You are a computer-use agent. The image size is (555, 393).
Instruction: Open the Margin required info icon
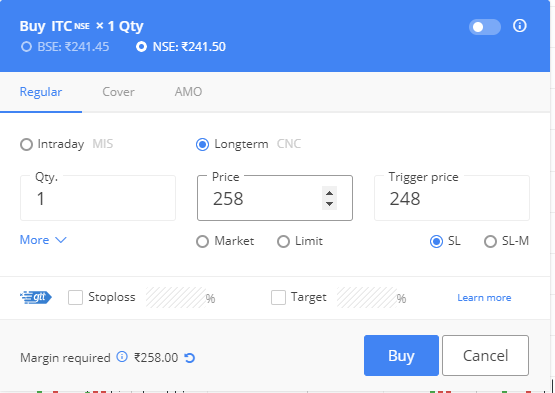pyautogui.click(x=122, y=357)
